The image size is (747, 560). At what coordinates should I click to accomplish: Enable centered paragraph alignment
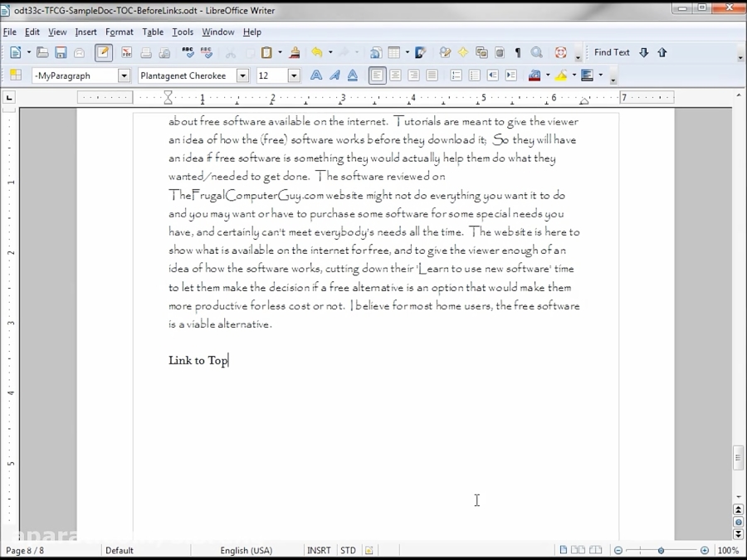point(396,75)
